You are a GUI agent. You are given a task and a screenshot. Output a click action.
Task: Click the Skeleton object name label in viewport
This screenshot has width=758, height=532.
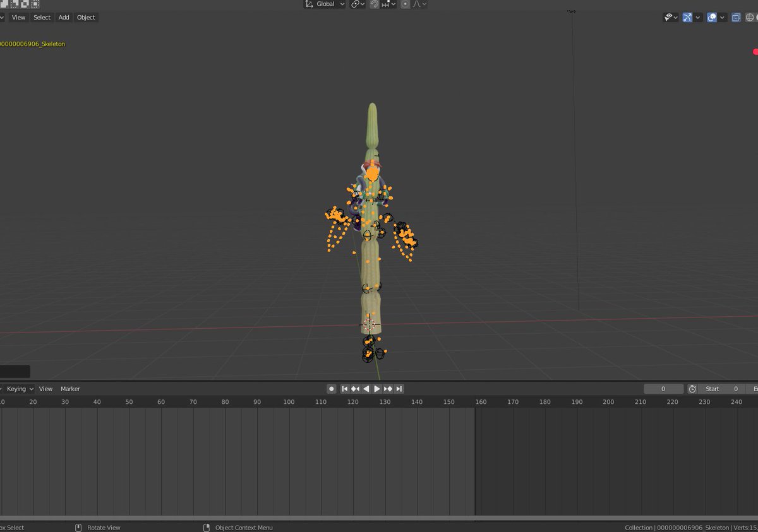coord(32,44)
